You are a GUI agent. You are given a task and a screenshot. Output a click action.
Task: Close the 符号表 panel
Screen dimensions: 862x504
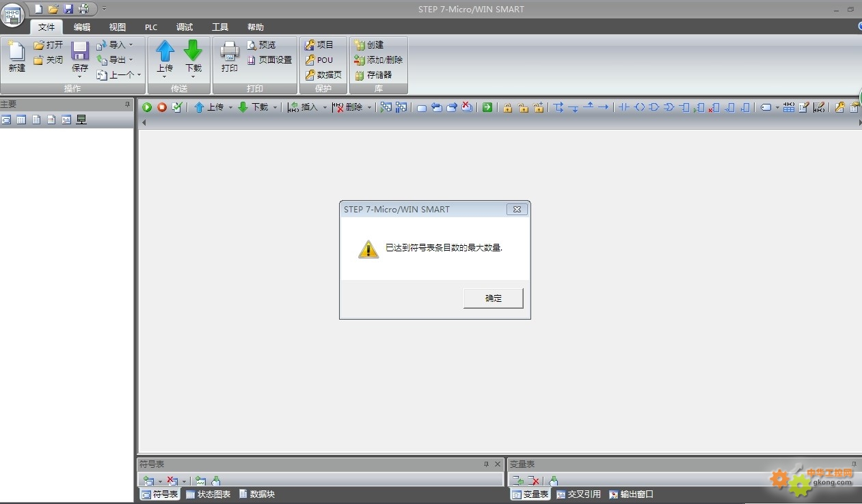(498, 464)
